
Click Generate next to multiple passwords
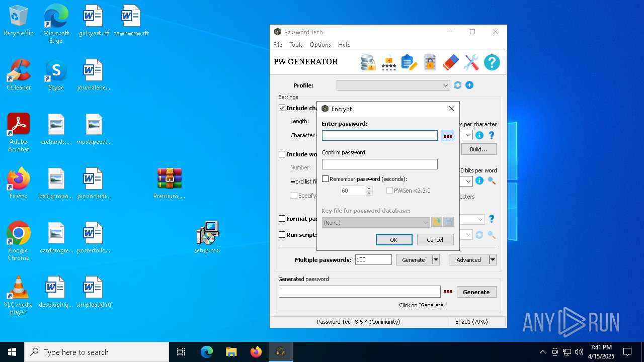coord(414,260)
